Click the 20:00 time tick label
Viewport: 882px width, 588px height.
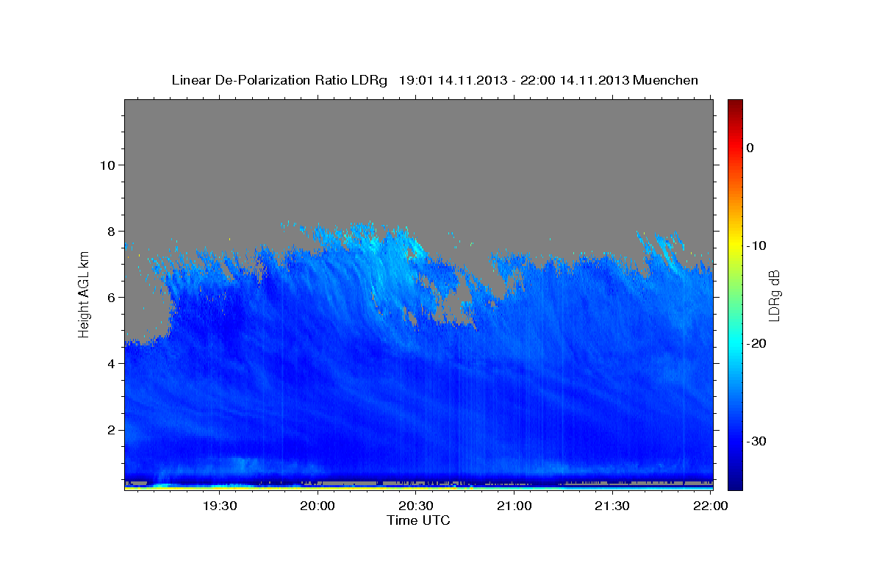coord(318,506)
